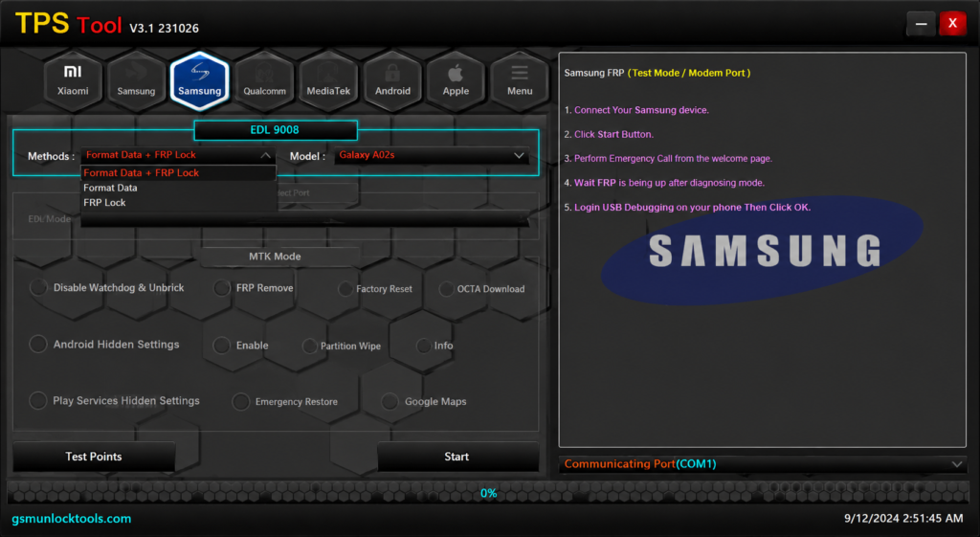Select the highlighted blue Samsung hexagon

(200, 81)
